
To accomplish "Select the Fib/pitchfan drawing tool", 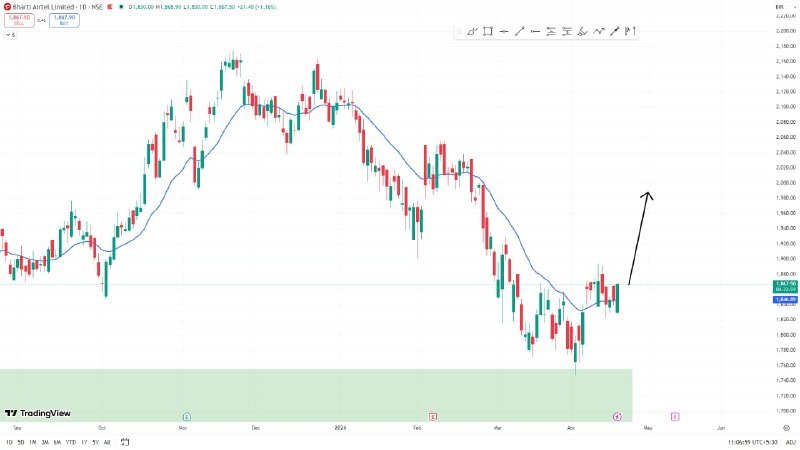I will [583, 32].
